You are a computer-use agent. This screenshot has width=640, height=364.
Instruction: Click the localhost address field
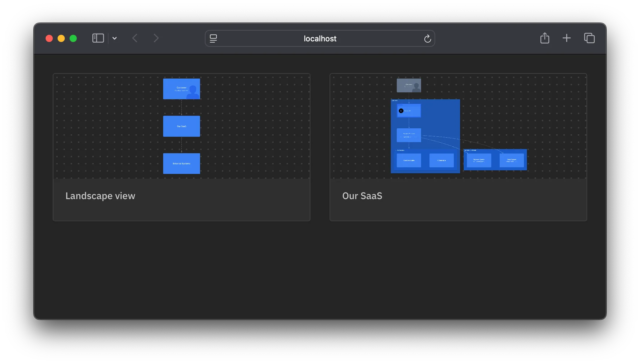(320, 39)
